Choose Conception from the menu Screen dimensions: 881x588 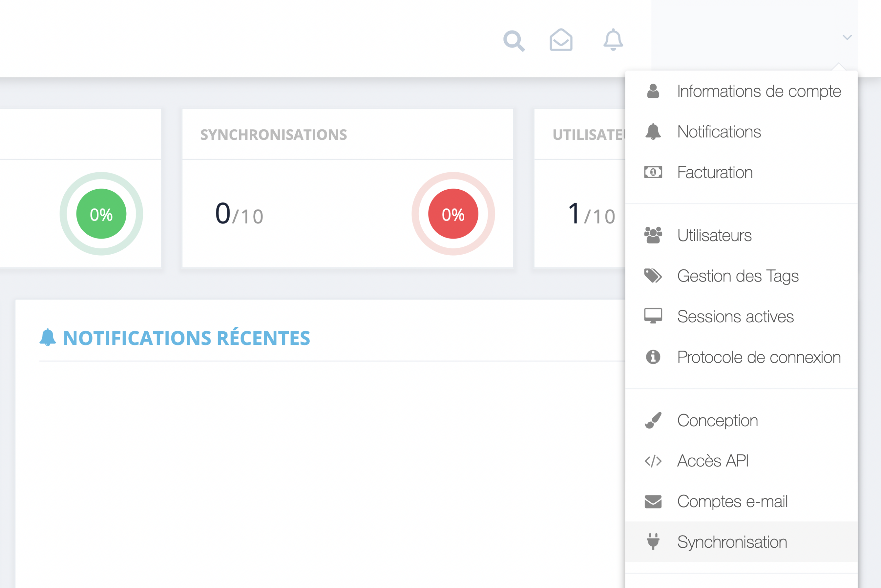pos(741,420)
